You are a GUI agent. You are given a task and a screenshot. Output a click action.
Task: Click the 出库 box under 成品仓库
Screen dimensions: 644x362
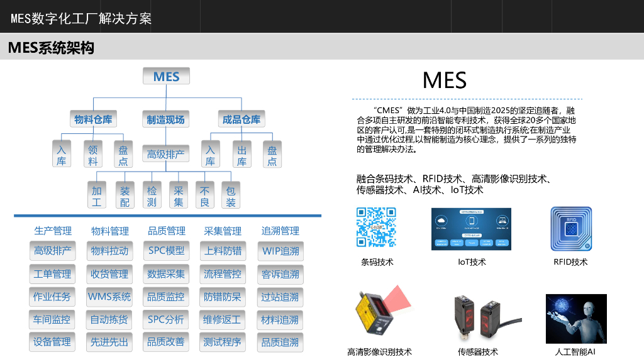pos(241,155)
